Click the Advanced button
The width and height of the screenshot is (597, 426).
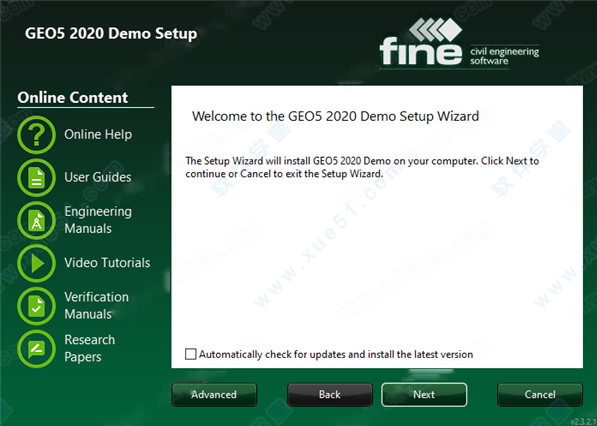(x=214, y=394)
